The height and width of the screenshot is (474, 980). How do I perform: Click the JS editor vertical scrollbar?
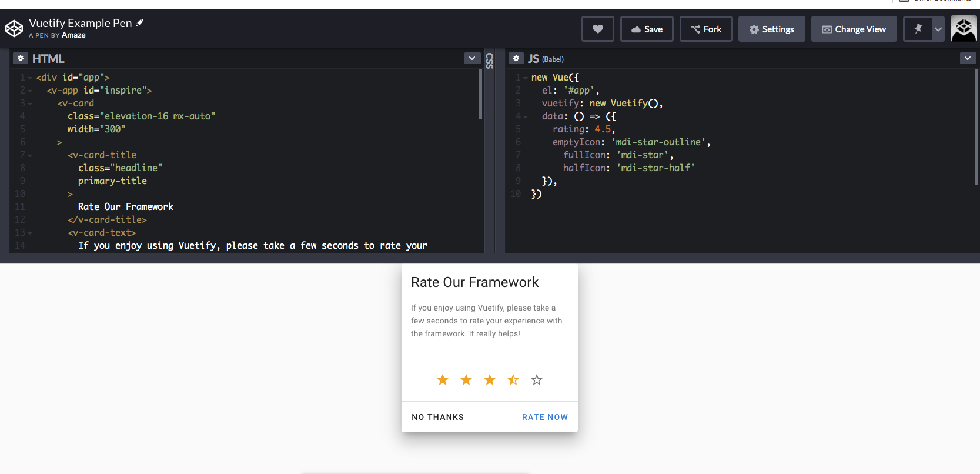pyautogui.click(x=976, y=128)
